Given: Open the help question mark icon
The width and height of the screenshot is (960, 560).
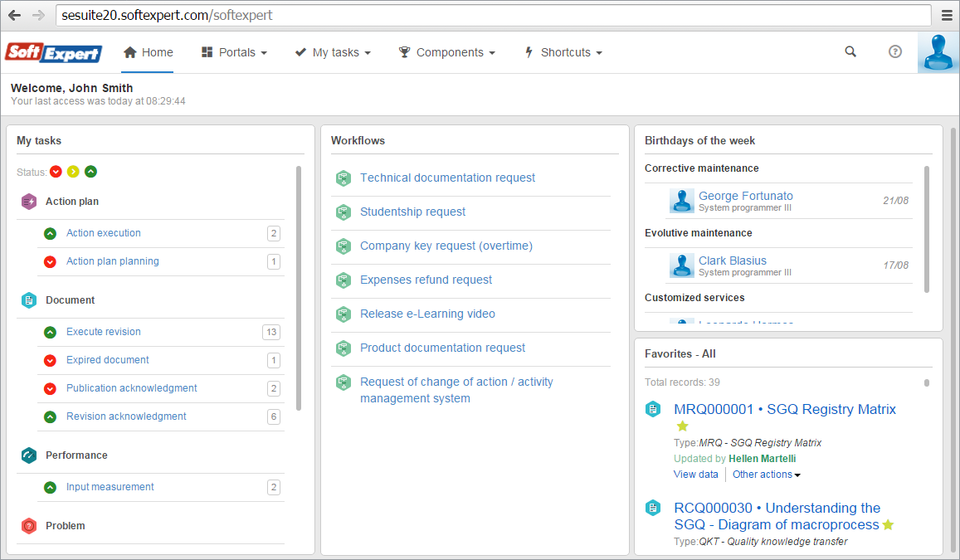Looking at the screenshot, I should click(x=895, y=52).
